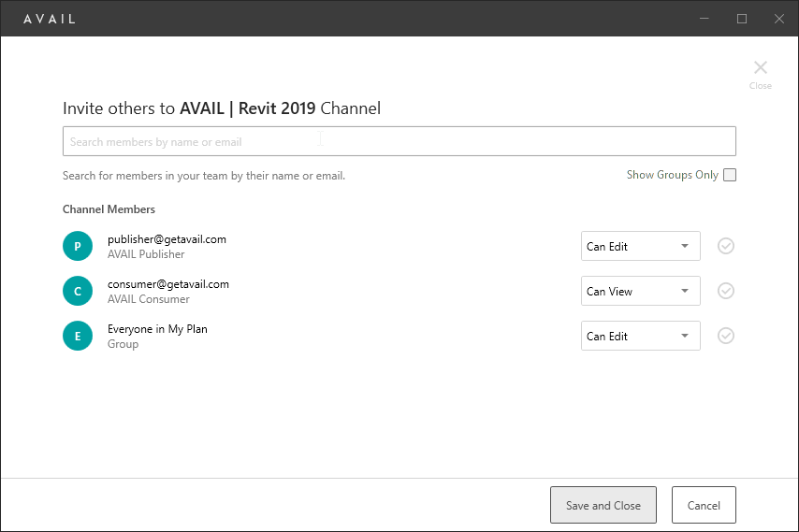Select the publisher@getavail.com email text

167,239
